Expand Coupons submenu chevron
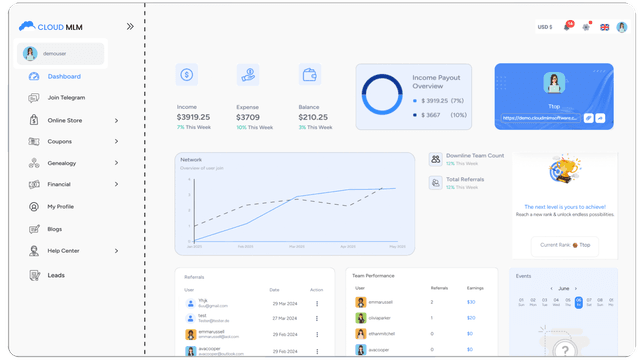640x360 pixels. point(116,141)
